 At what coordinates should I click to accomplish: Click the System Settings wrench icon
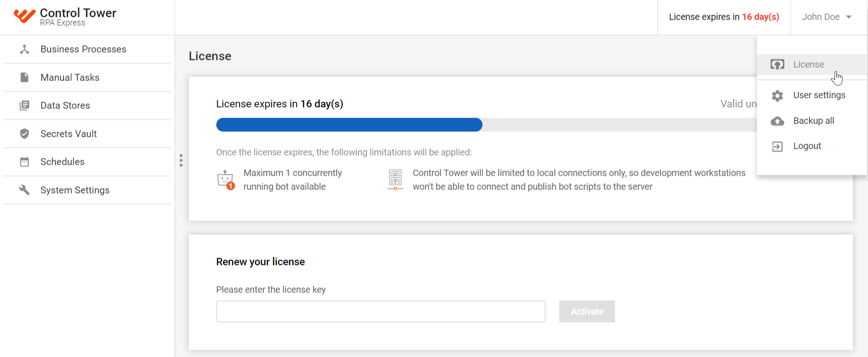coord(25,190)
